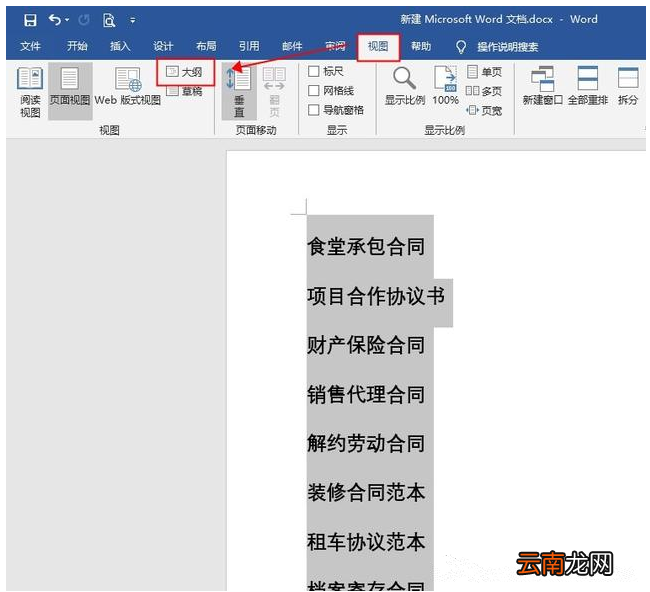The image size is (650, 592).
Task: Open the Undo history dropdown arrow
Action: (67, 19)
